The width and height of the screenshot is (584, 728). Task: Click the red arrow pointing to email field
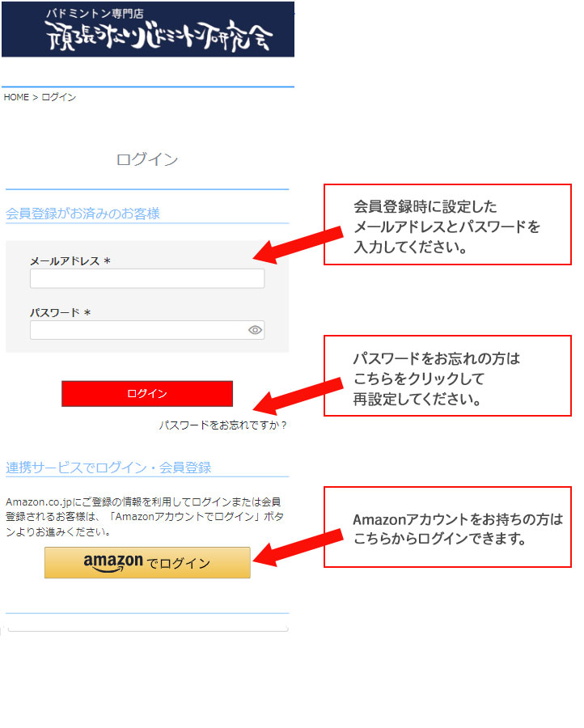click(298, 245)
